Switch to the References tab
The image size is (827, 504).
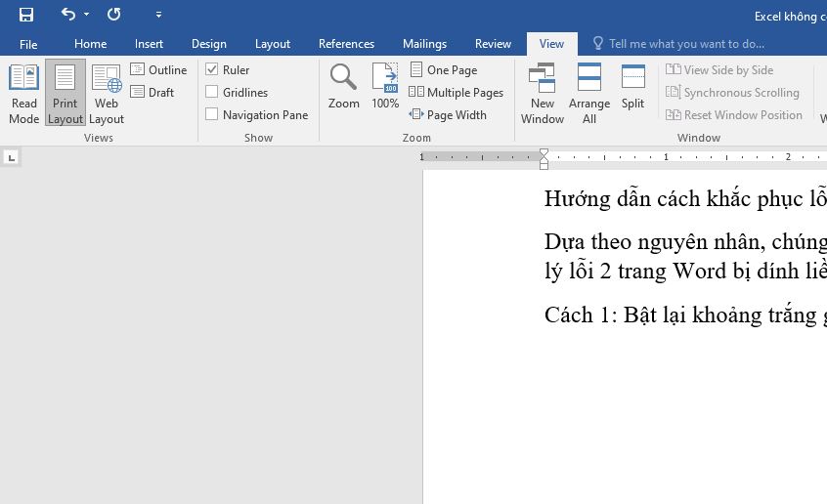[346, 44]
